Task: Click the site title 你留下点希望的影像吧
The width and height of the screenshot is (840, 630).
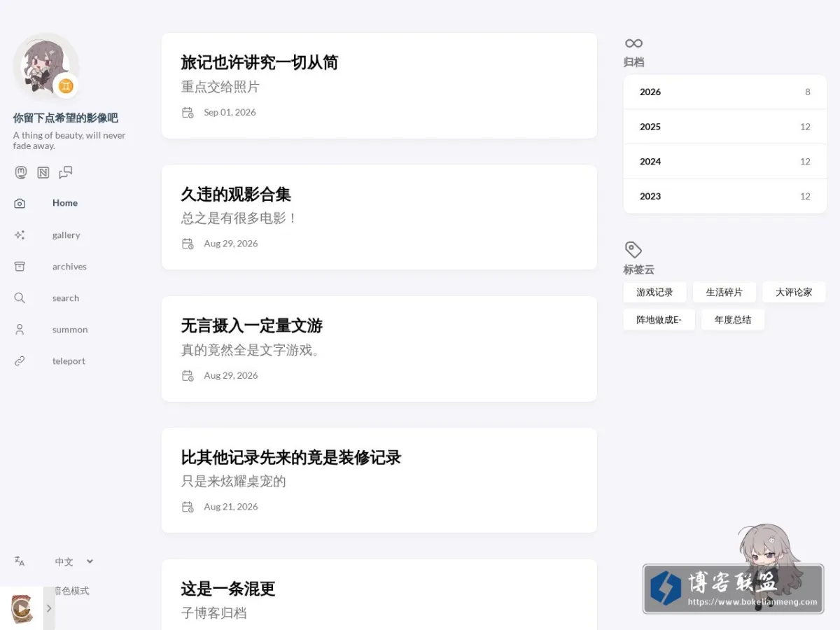Action: (65, 118)
